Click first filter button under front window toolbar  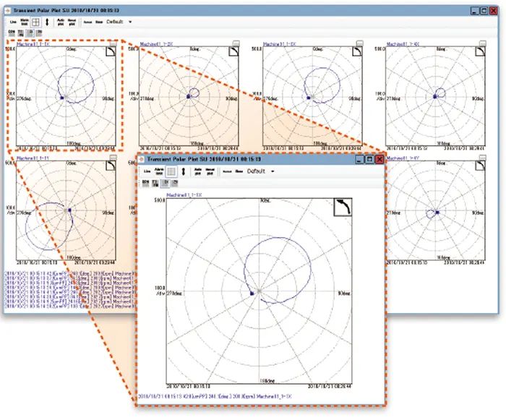point(145,183)
